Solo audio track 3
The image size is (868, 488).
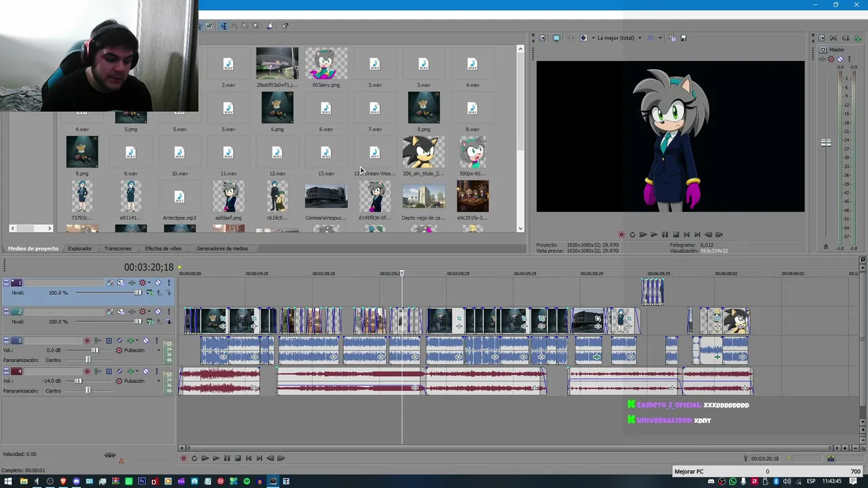coord(157,341)
